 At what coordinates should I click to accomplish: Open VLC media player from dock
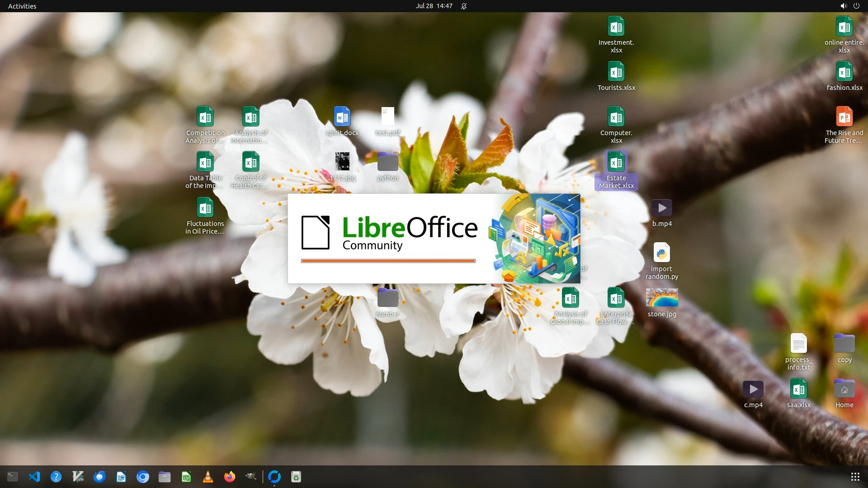[x=208, y=477]
